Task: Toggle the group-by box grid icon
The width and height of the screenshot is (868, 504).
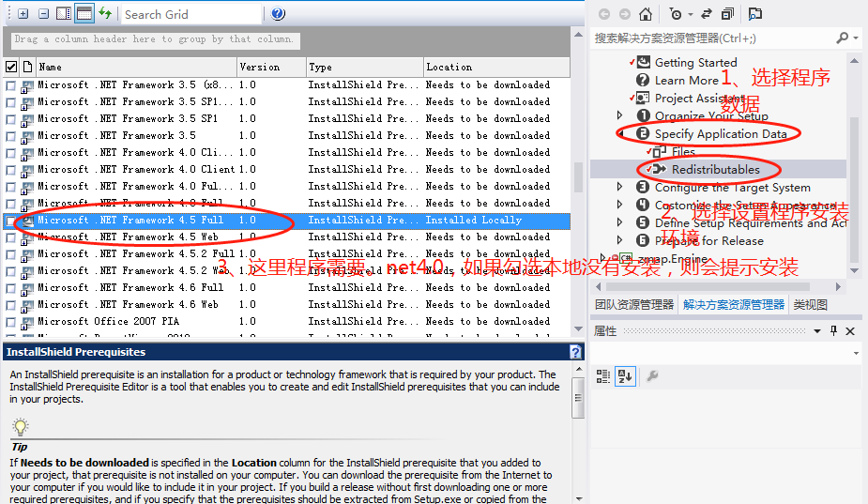Action: pyautogui.click(x=84, y=13)
